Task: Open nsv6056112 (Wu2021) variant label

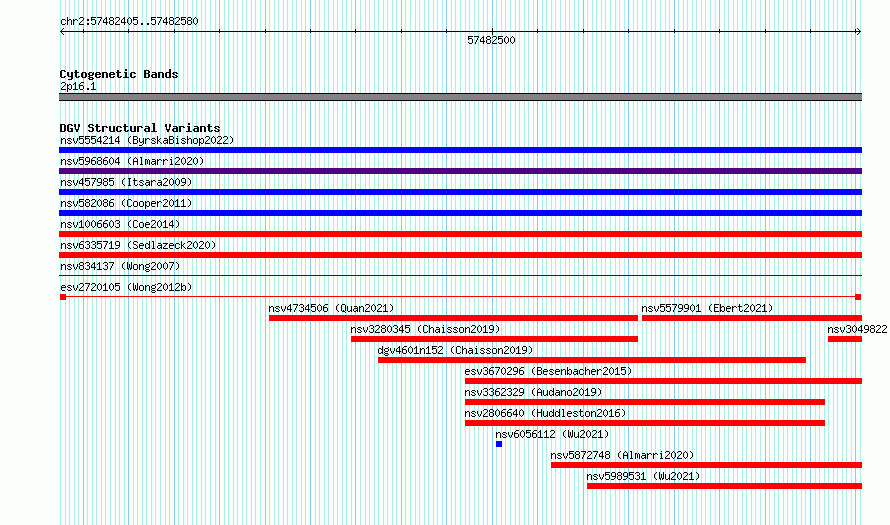Action: pyautogui.click(x=552, y=434)
